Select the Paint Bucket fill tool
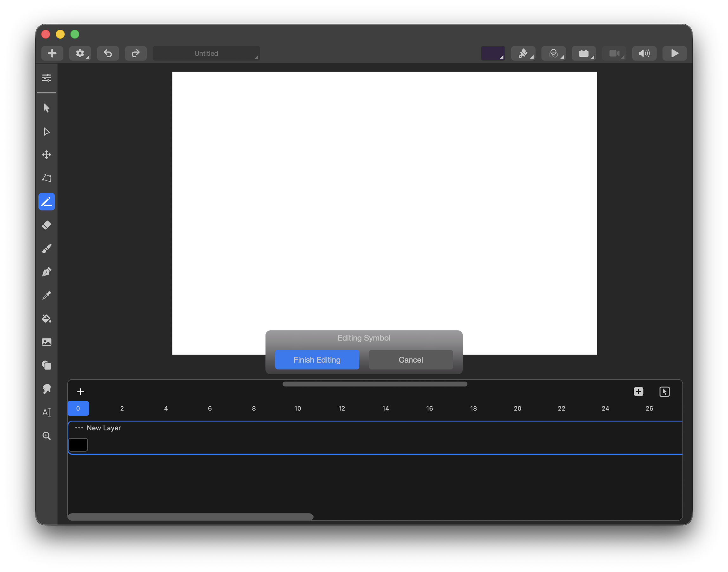 coord(47,319)
